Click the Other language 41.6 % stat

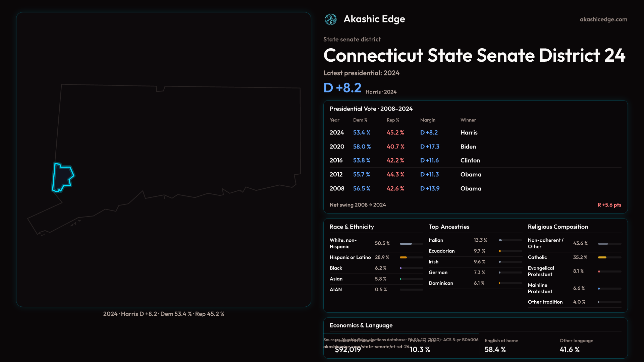(x=570, y=350)
